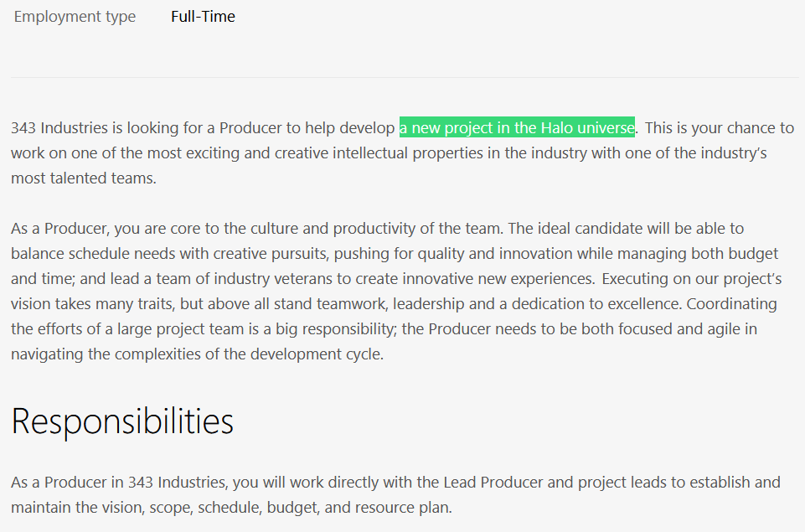Screen dimensions: 805x532
Task: Click the Responsibilities heading
Action: tap(122, 421)
